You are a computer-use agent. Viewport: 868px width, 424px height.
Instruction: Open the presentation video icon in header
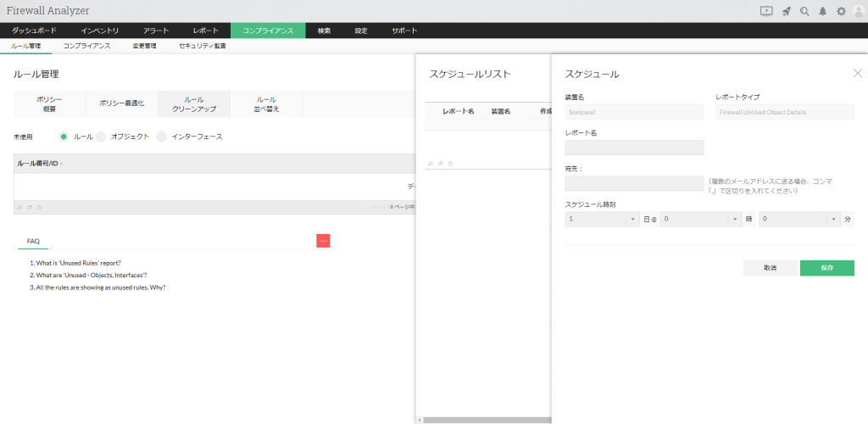[x=766, y=11]
